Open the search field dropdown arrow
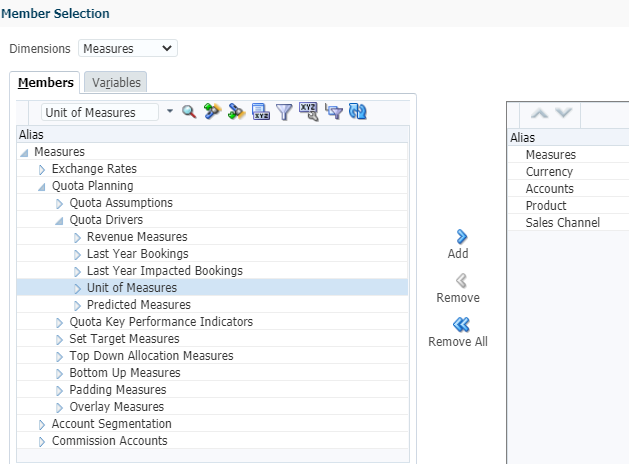This screenshot has width=629, height=464. 170,111
